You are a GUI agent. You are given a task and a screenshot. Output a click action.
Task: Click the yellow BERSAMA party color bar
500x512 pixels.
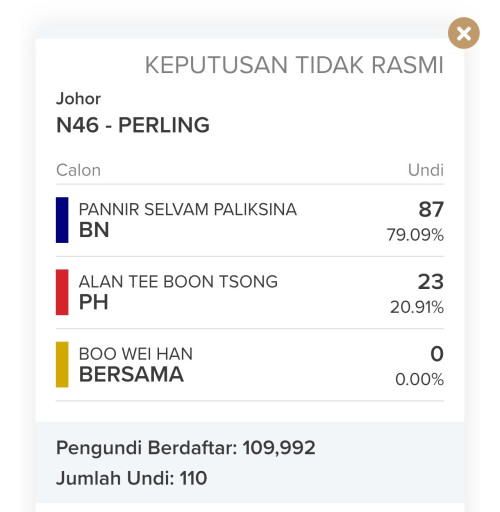62,365
